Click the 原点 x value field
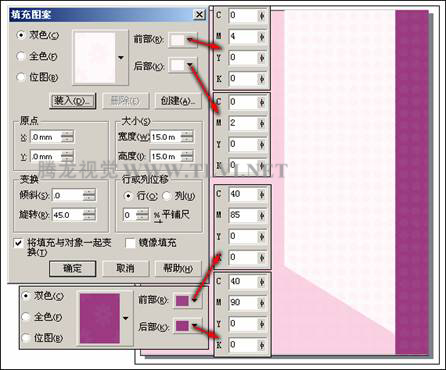Screen dimensions: 446x370 [x=46, y=137]
